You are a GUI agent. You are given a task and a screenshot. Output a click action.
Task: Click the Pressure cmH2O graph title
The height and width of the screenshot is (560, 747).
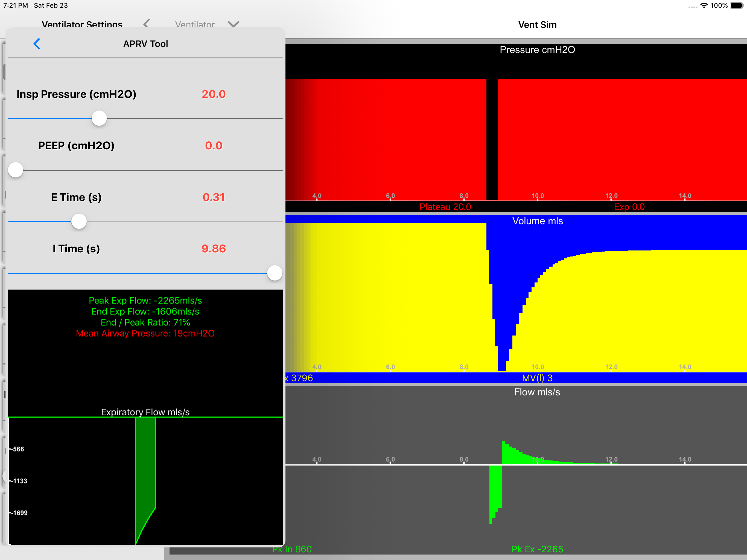click(537, 50)
